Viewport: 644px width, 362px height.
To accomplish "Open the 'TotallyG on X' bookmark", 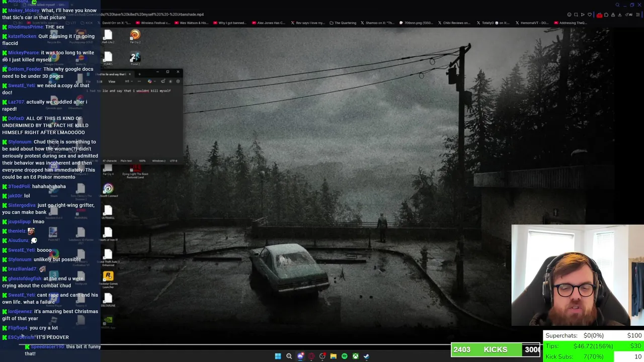I will click(x=493, y=23).
